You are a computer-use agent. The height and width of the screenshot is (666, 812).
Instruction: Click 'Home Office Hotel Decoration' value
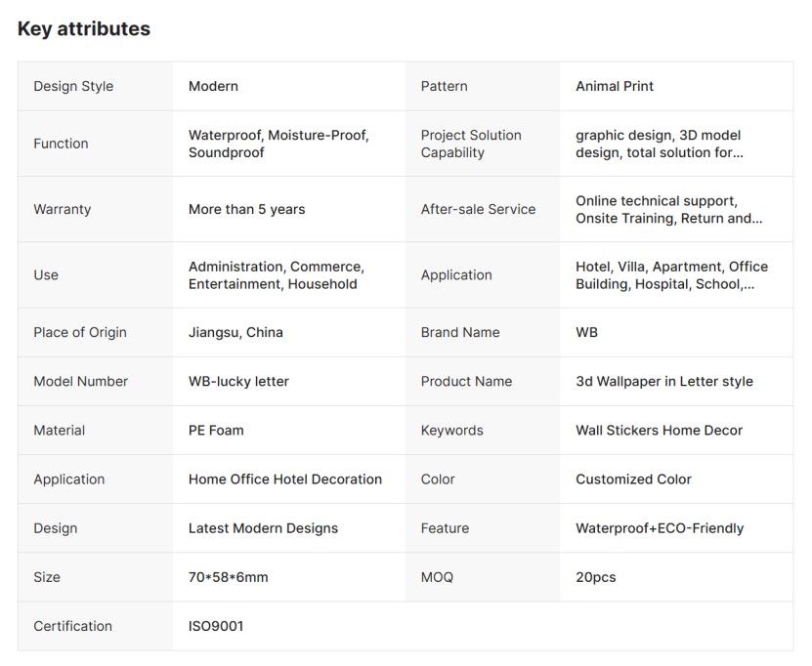pos(284,479)
